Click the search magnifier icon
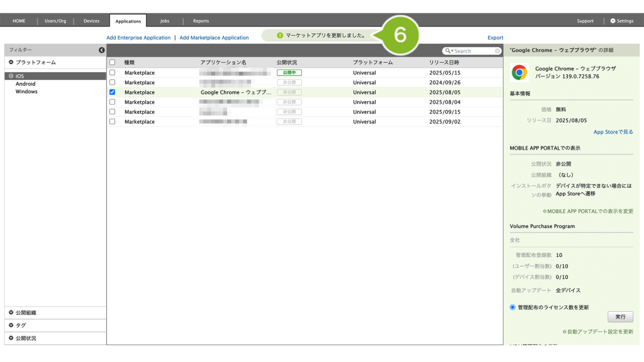The height and width of the screenshot is (362, 644). pyautogui.click(x=448, y=51)
